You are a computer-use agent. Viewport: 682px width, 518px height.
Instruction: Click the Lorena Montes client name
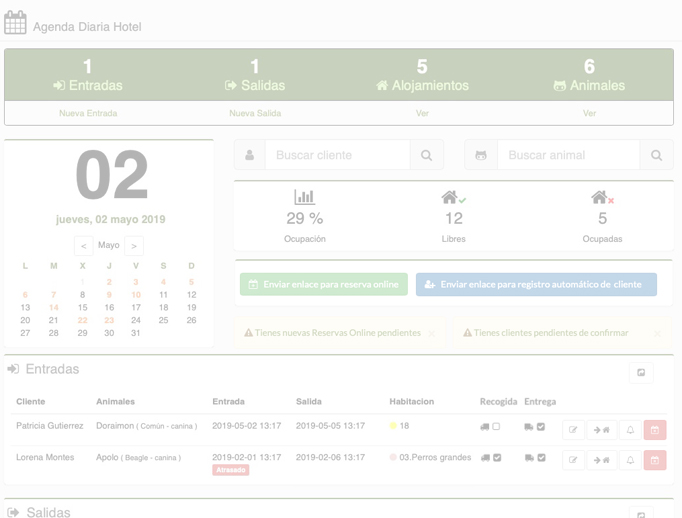click(45, 457)
